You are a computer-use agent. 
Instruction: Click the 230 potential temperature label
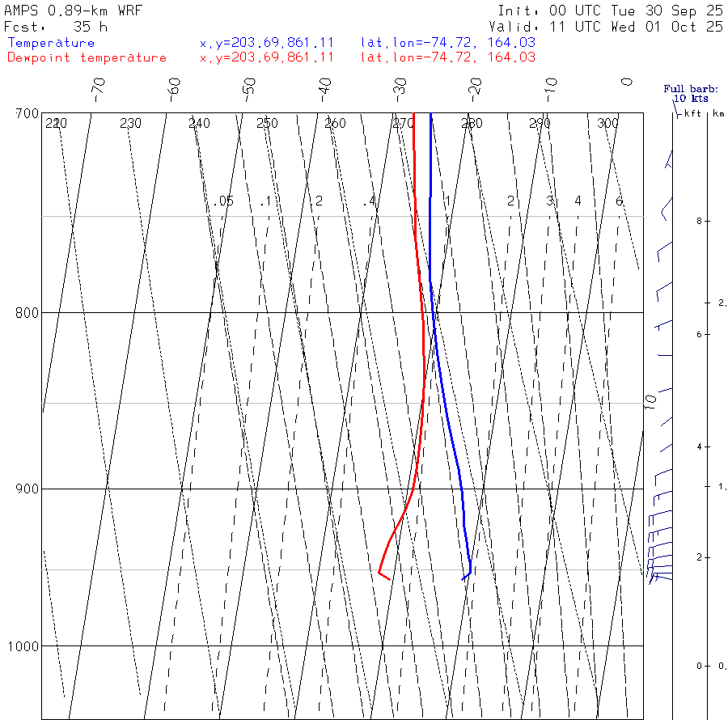[x=130, y=123]
